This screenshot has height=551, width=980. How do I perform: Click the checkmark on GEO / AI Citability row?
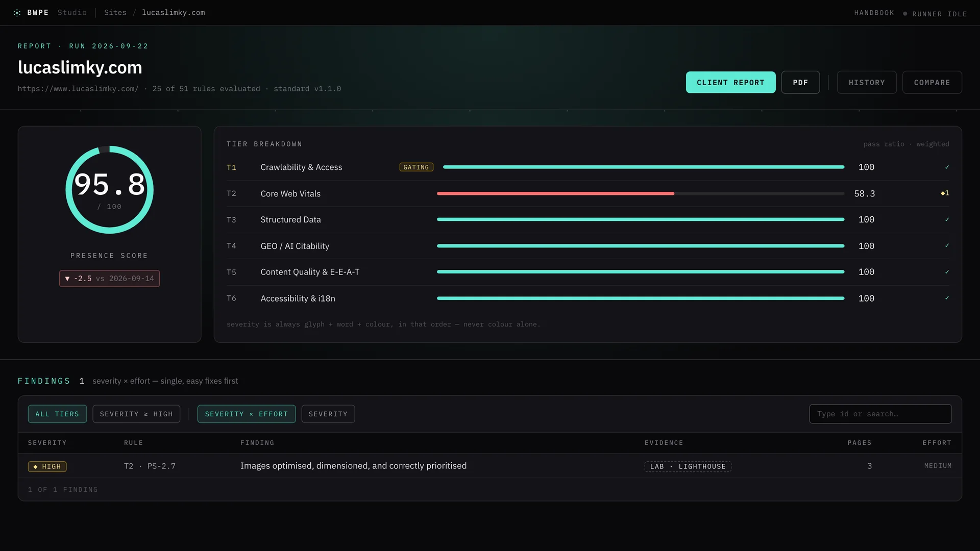tap(947, 246)
